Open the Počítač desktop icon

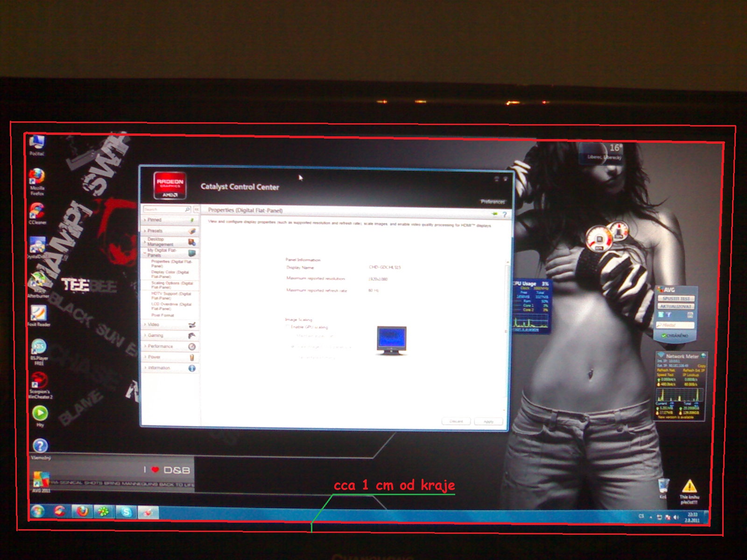coord(37,144)
